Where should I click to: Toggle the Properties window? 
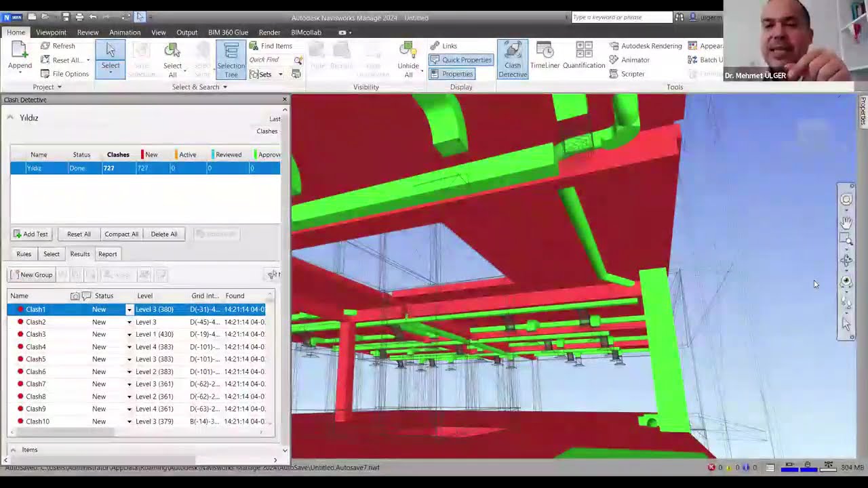coord(452,74)
